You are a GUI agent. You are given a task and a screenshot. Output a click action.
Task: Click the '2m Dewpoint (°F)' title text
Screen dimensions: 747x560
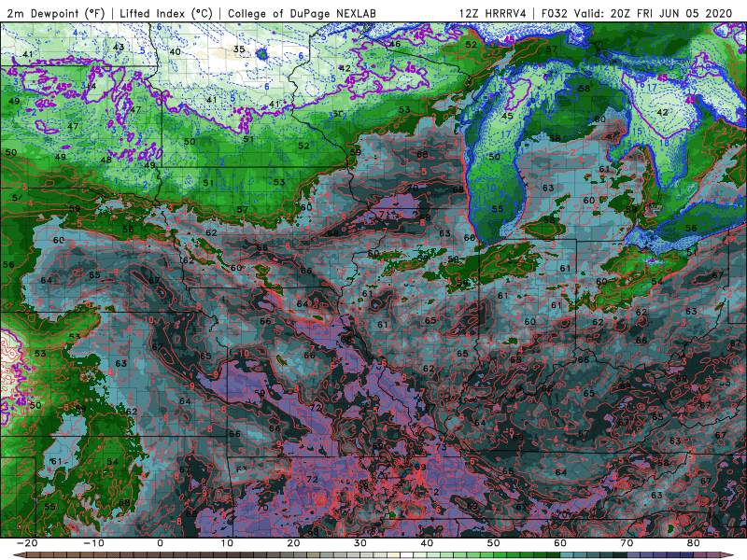[56, 13]
